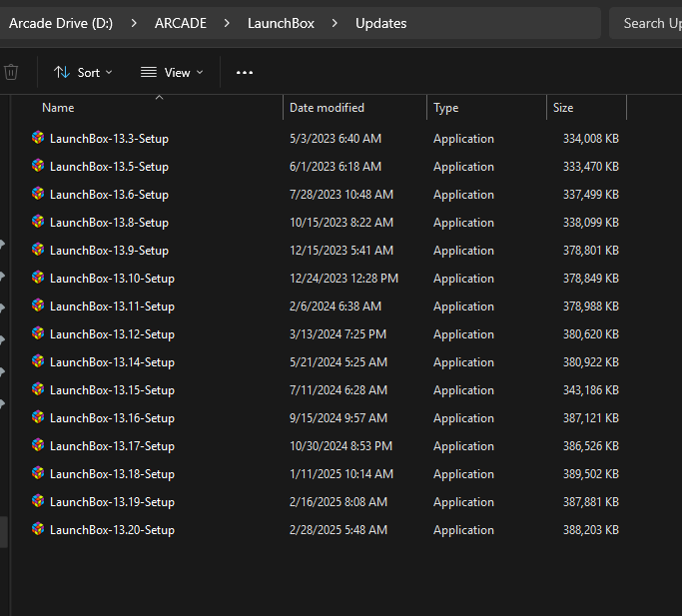
Task: Click date 7/28/2023 10:48 AM
Action: point(341,195)
